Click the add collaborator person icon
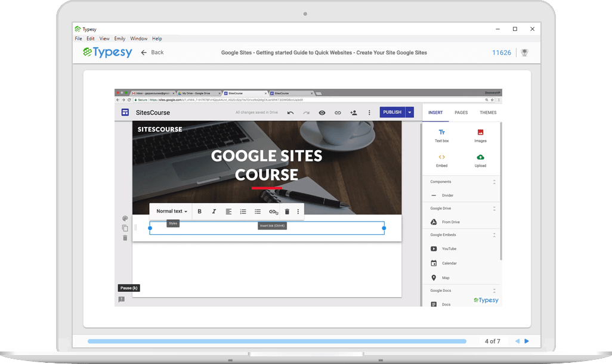This screenshot has height=364, width=612. [353, 113]
